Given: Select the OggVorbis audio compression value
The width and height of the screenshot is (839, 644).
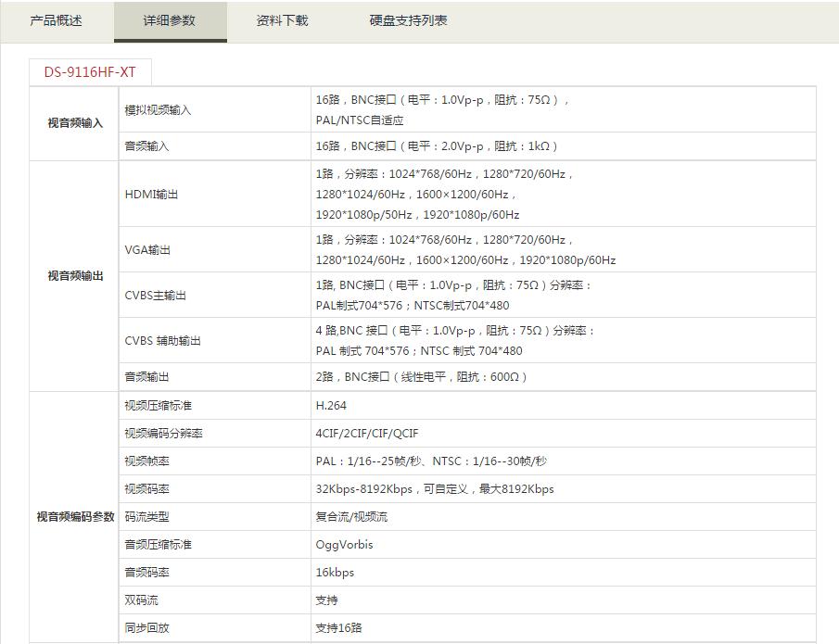Looking at the screenshot, I should pos(344,545).
